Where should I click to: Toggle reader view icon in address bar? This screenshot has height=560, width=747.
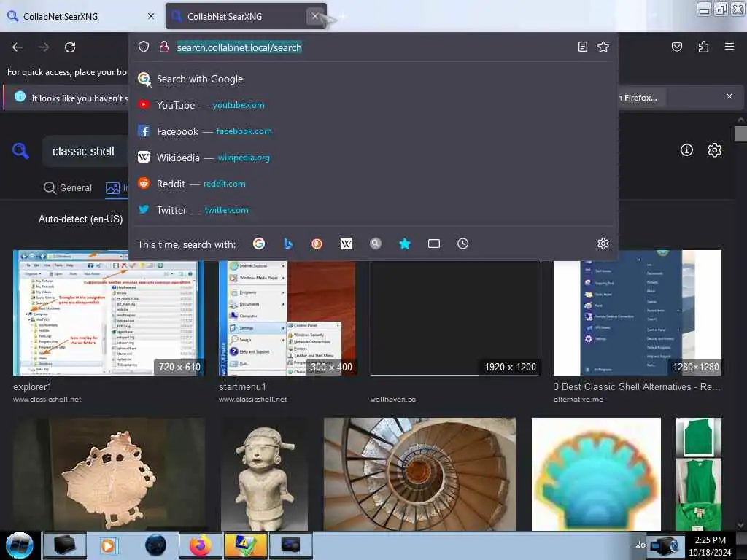582,47
